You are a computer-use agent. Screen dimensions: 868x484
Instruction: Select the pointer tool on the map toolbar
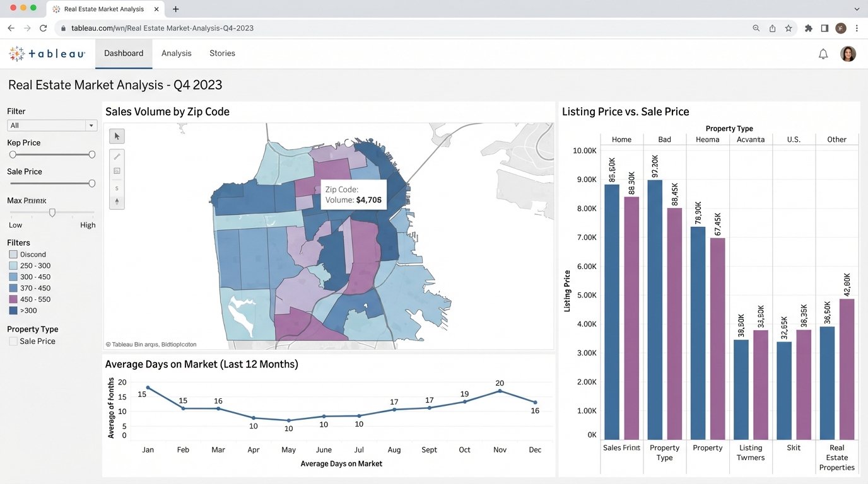[x=116, y=136]
